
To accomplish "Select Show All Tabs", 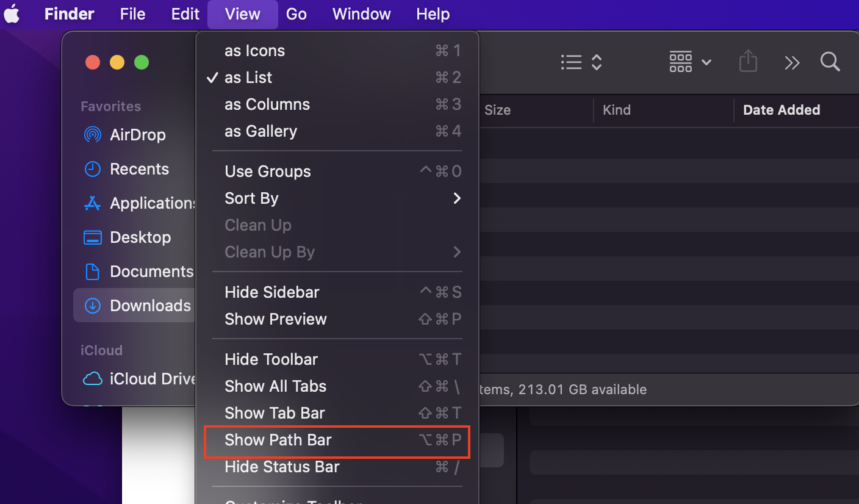I will tap(337, 386).
